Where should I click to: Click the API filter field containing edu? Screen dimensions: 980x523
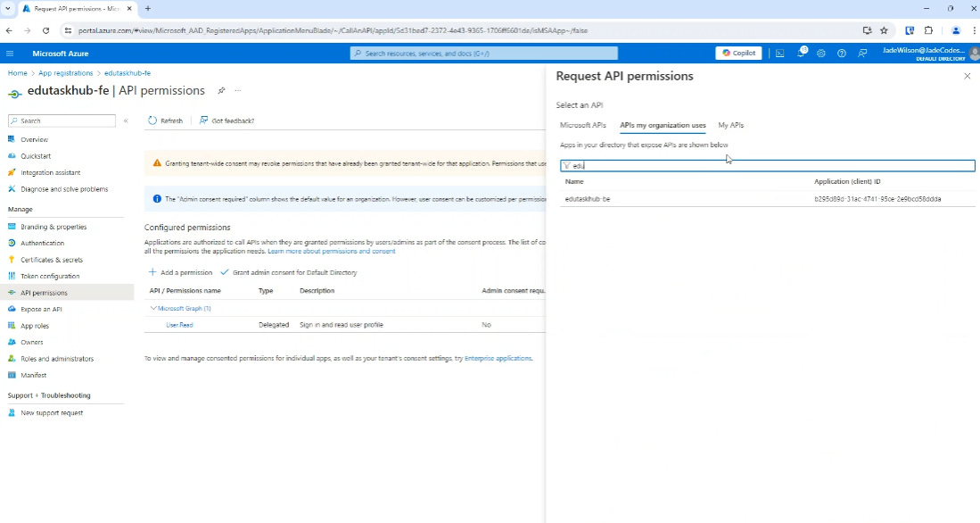[x=768, y=166]
